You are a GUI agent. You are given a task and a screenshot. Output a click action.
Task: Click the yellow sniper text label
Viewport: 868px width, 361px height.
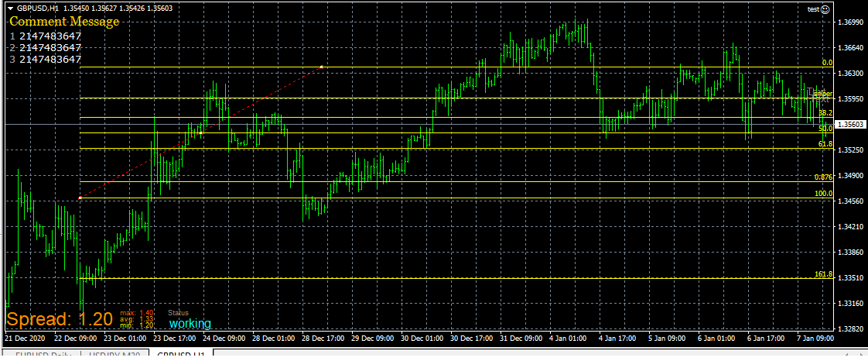coord(824,94)
